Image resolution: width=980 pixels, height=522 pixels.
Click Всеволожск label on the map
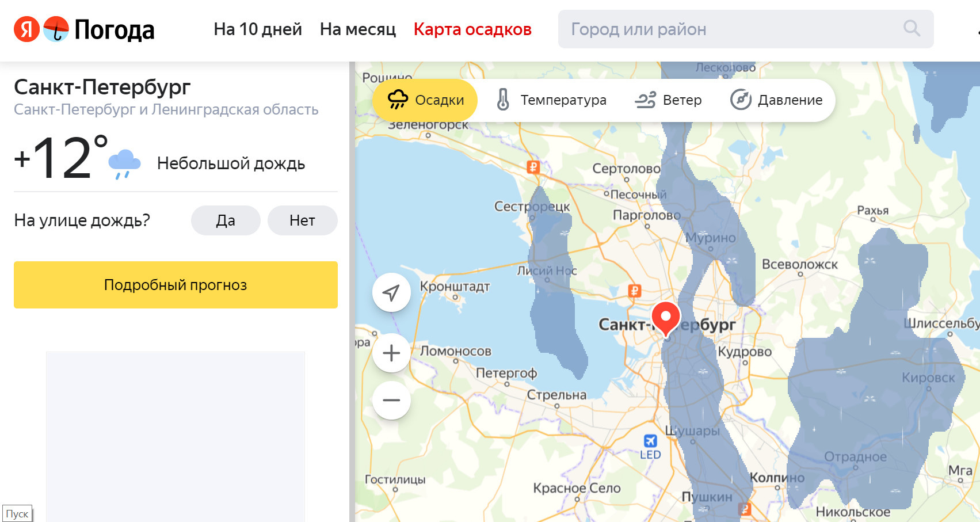pyautogui.click(x=799, y=264)
